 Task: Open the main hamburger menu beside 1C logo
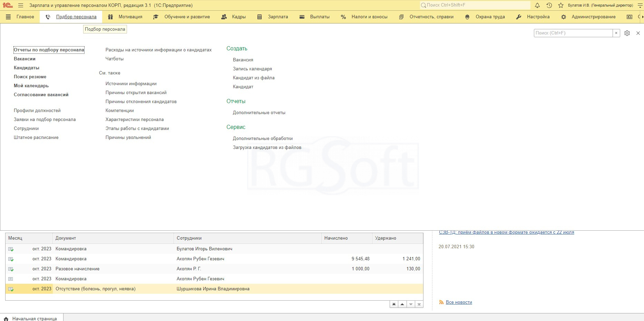pyautogui.click(x=21, y=6)
